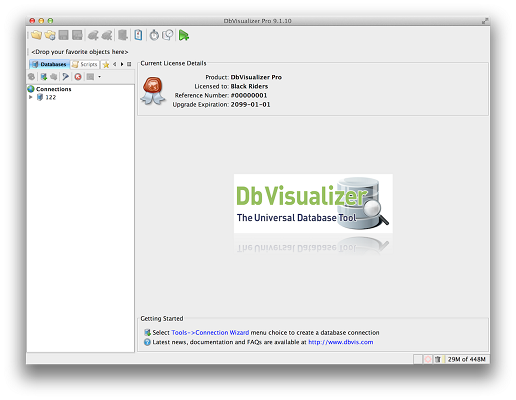Click the fullscreen arrows in title bar
The width and height of the screenshot is (516, 400).
485,21
